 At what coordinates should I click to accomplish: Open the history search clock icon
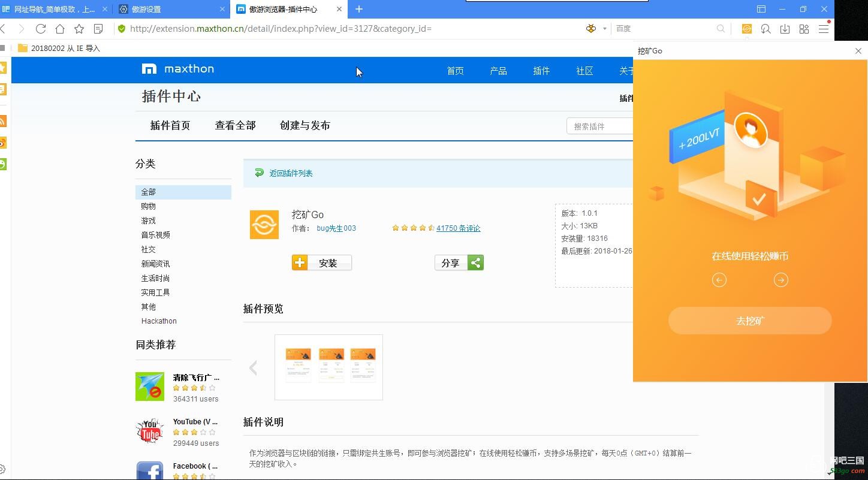[x=766, y=29]
